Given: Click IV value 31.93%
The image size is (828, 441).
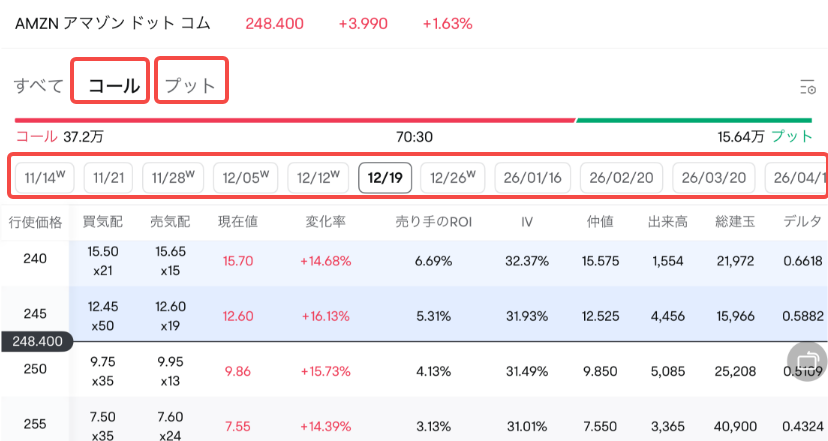Looking at the screenshot, I should 526,316.
